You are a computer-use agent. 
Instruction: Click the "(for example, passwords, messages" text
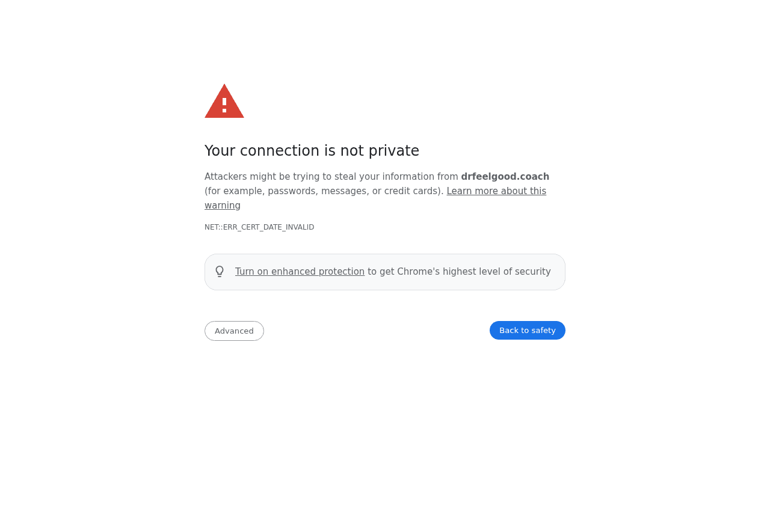(286, 191)
